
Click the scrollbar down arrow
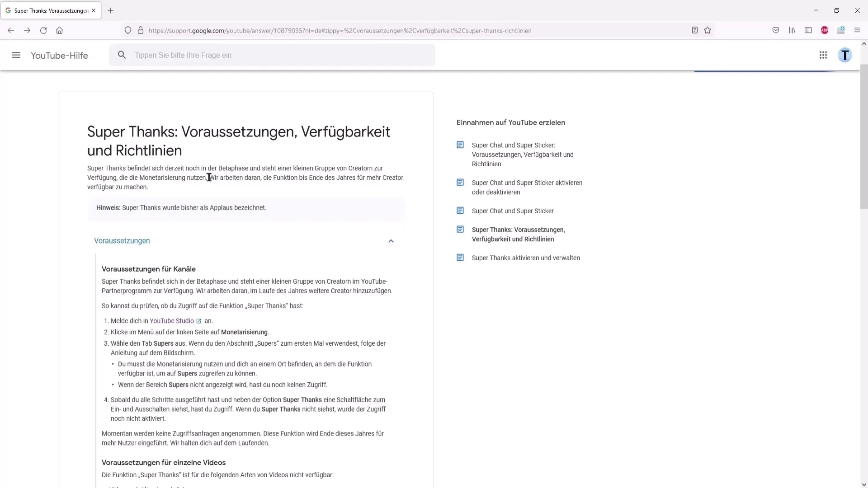(864, 484)
